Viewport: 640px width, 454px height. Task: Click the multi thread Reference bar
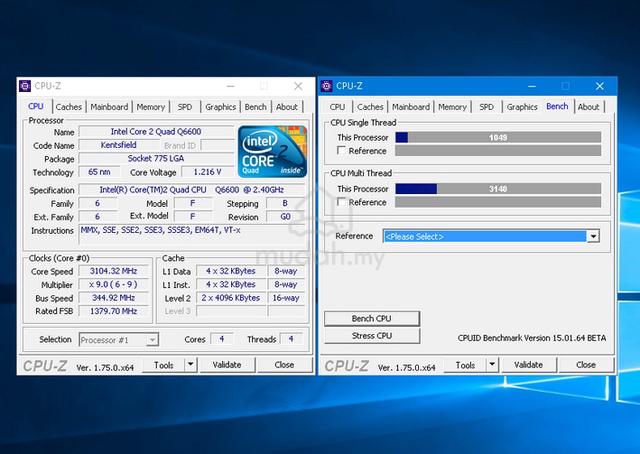[x=498, y=202]
